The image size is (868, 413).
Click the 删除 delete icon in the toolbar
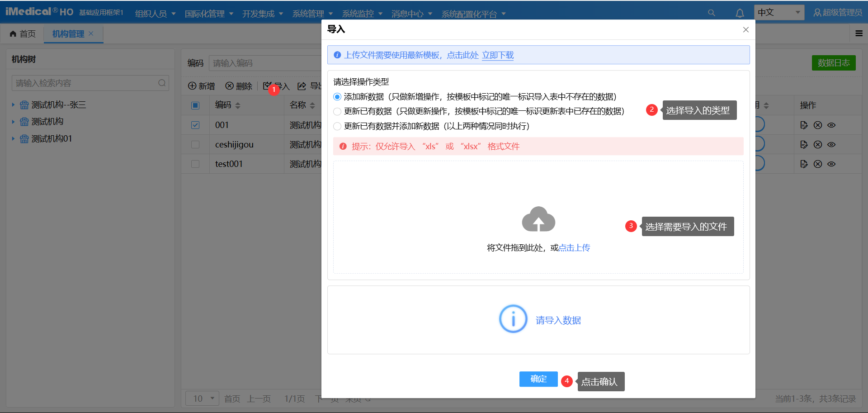(x=230, y=86)
